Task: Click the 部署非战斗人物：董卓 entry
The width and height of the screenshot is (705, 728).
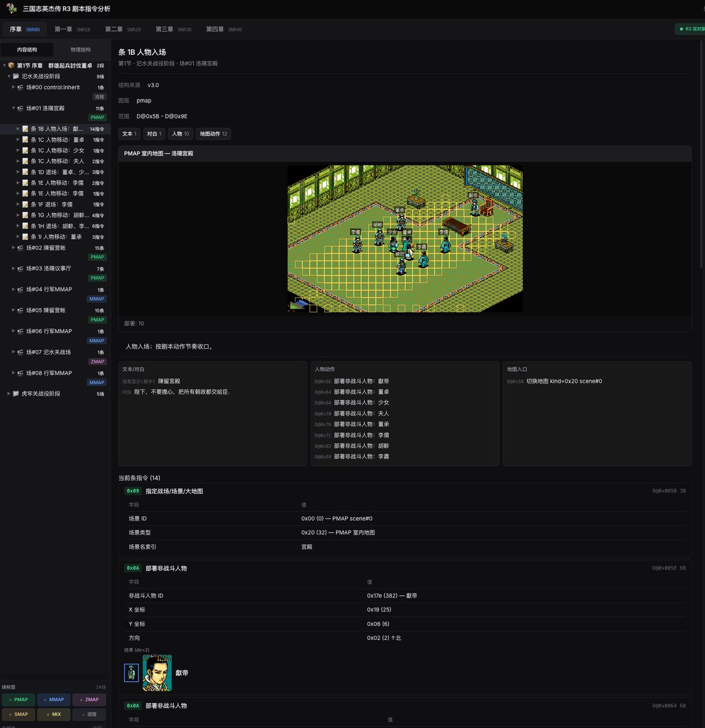Action: pyautogui.click(x=351, y=393)
